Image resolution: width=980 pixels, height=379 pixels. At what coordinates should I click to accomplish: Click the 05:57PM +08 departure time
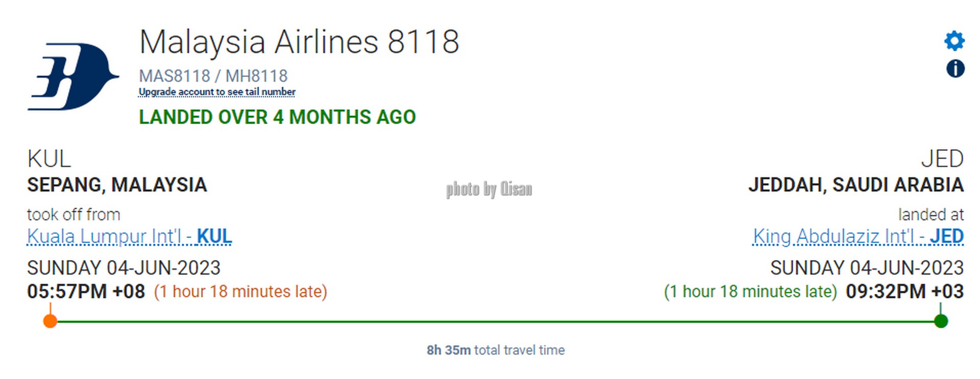[86, 292]
